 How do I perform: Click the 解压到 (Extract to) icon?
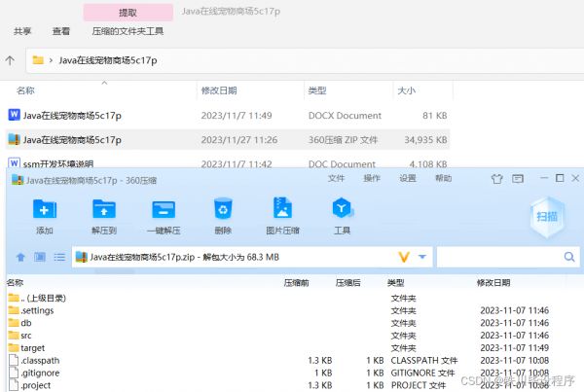click(104, 209)
